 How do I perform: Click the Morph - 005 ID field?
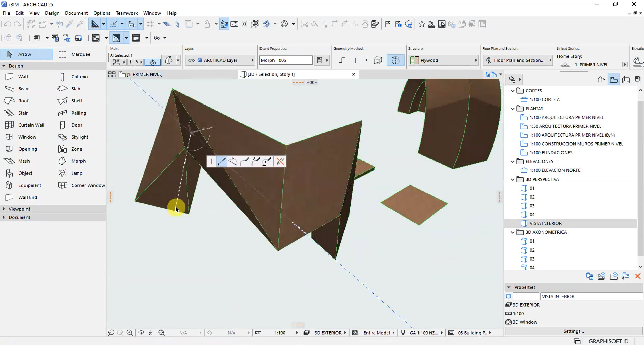point(286,60)
